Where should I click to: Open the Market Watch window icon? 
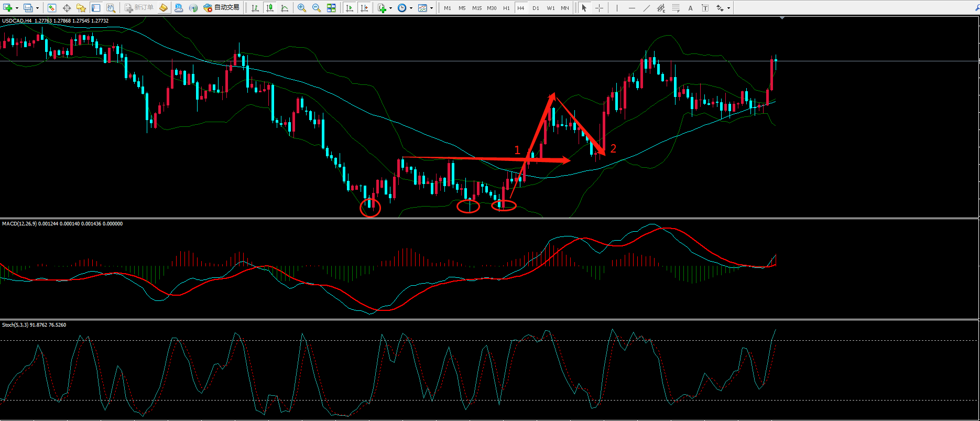point(52,8)
